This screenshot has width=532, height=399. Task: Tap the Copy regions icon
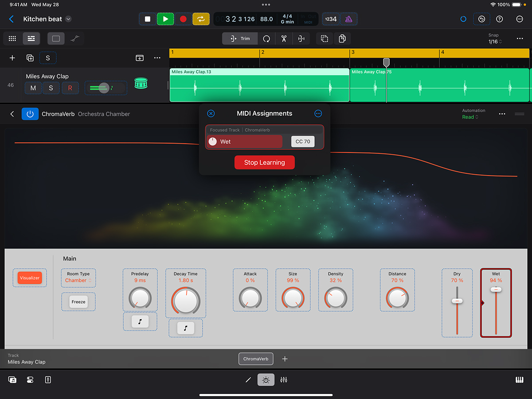point(342,39)
